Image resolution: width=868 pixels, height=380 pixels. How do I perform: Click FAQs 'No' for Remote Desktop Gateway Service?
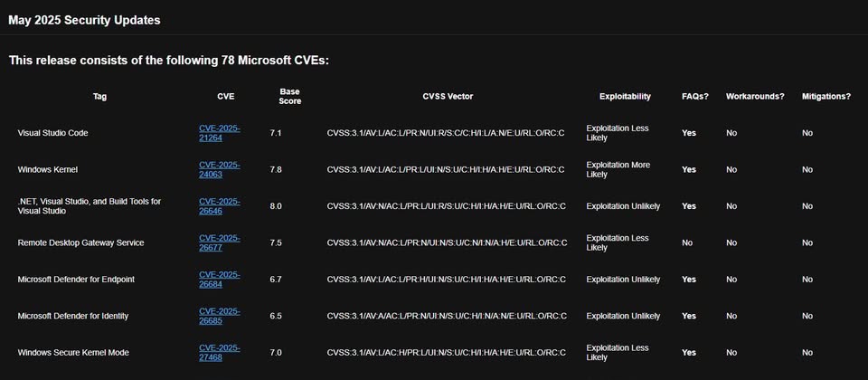click(687, 242)
